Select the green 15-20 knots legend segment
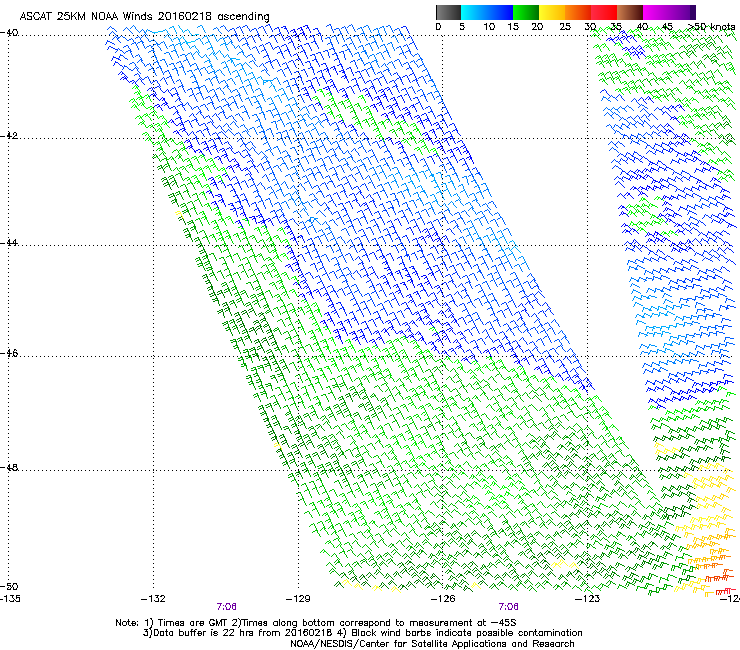This screenshot has width=740, height=650. pyautogui.click(x=526, y=12)
